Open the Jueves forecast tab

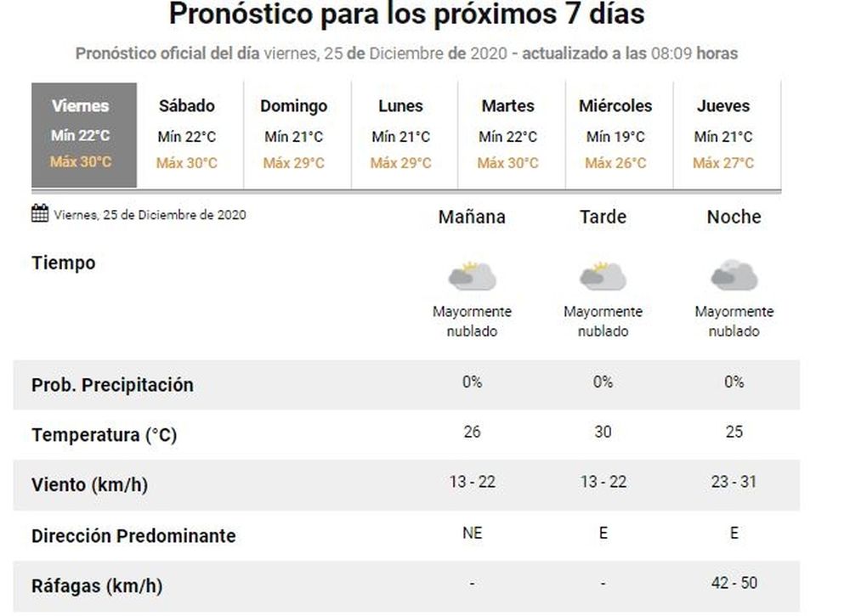click(x=723, y=135)
